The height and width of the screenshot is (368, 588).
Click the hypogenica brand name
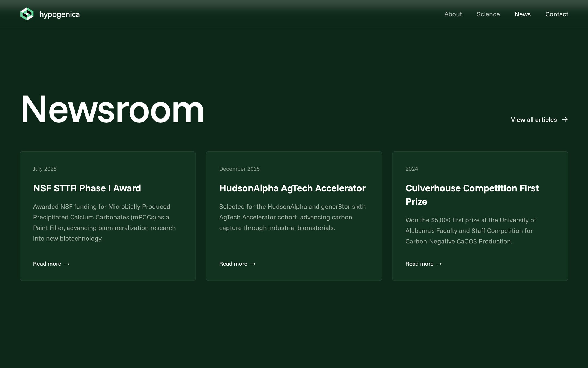pyautogui.click(x=59, y=14)
